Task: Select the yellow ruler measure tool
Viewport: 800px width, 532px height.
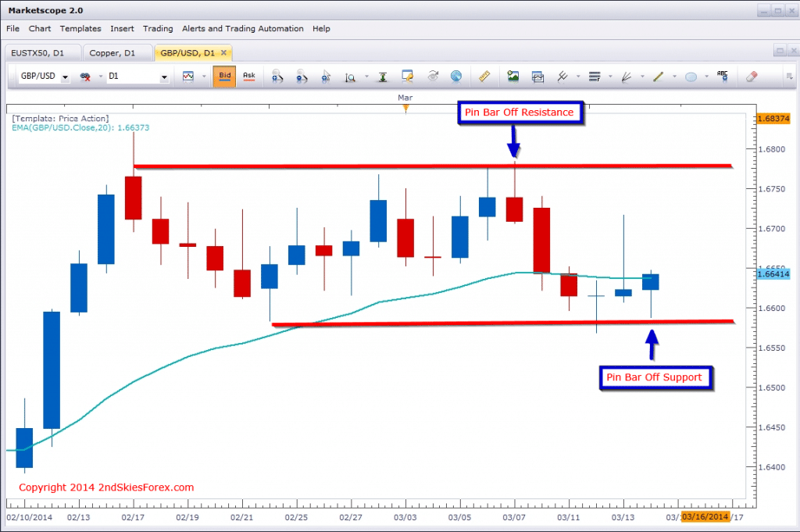Action: 484,77
